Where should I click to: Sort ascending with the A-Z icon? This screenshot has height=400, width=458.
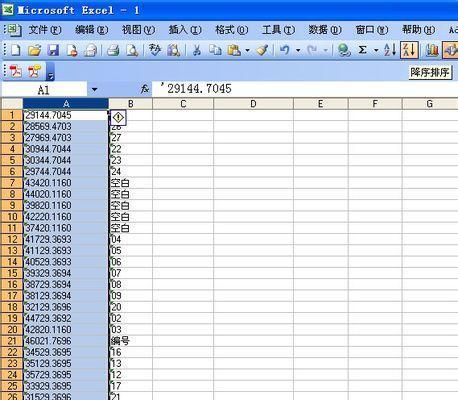click(390, 50)
